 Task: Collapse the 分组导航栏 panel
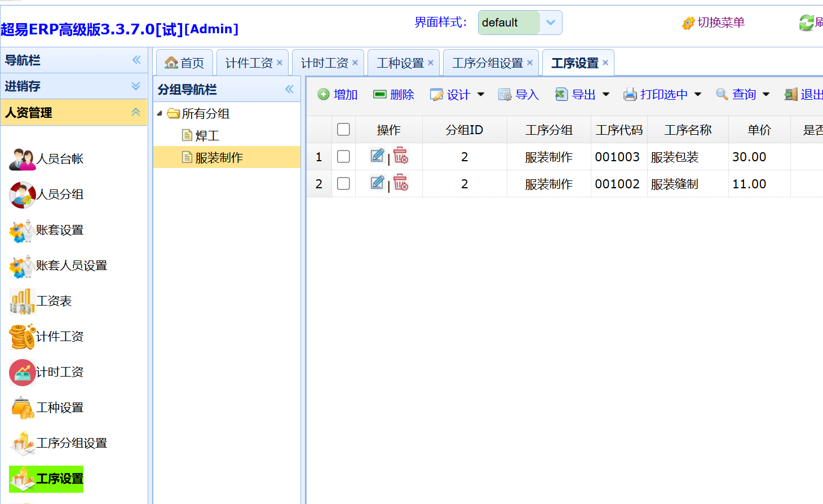coord(289,89)
